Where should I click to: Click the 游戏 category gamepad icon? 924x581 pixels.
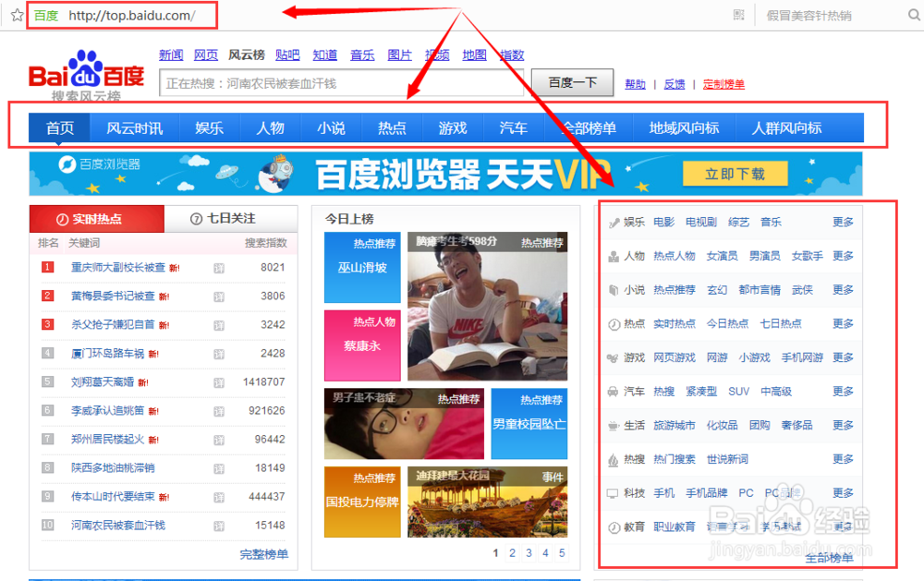pyautogui.click(x=614, y=358)
